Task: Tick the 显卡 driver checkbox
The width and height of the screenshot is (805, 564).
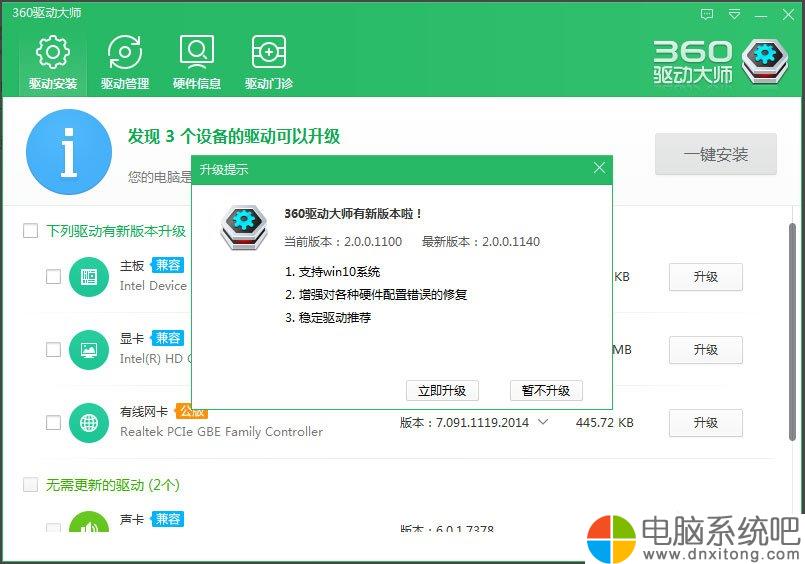Action: 53,349
